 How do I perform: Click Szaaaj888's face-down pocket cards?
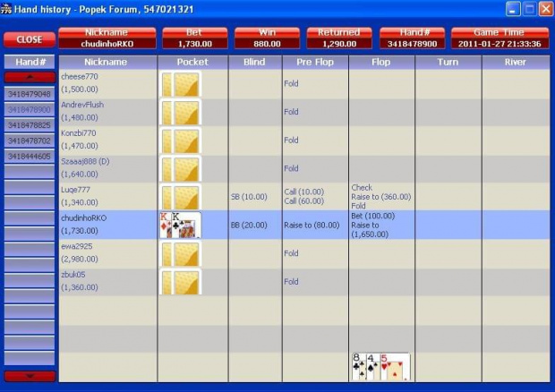click(x=181, y=169)
